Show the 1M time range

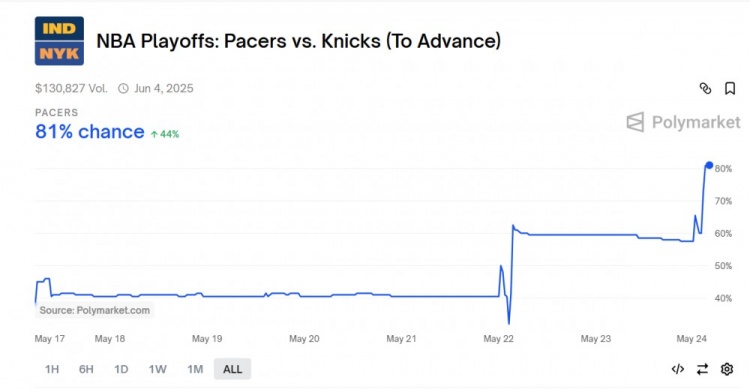click(x=195, y=369)
